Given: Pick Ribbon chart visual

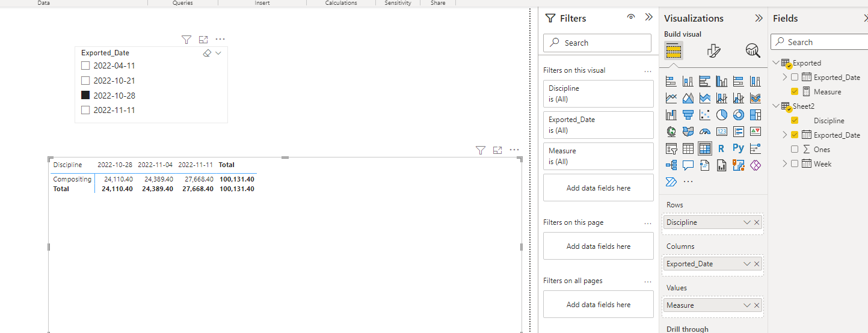Looking at the screenshot, I should coord(756,98).
